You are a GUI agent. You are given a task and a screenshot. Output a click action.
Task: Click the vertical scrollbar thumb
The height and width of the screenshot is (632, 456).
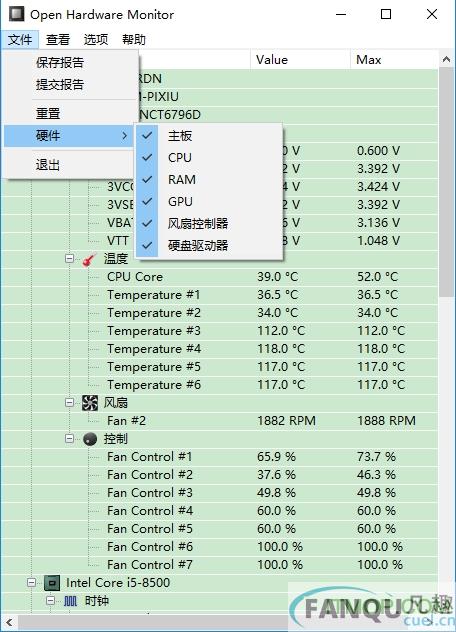[446, 182]
